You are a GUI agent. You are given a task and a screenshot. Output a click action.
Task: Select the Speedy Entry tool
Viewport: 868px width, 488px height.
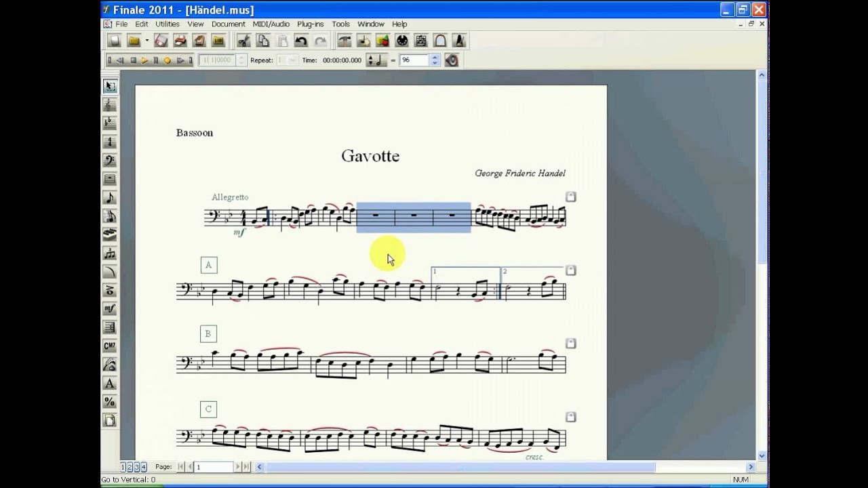click(110, 216)
